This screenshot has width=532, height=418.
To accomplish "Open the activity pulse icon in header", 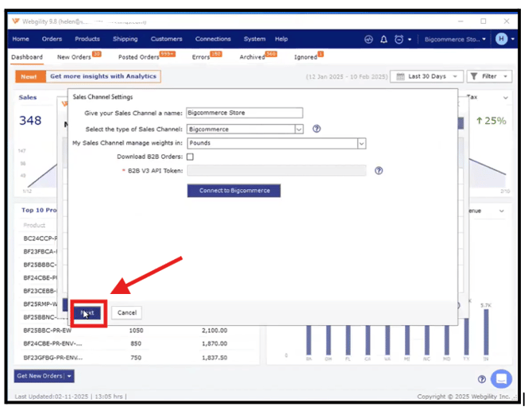I will (x=368, y=39).
